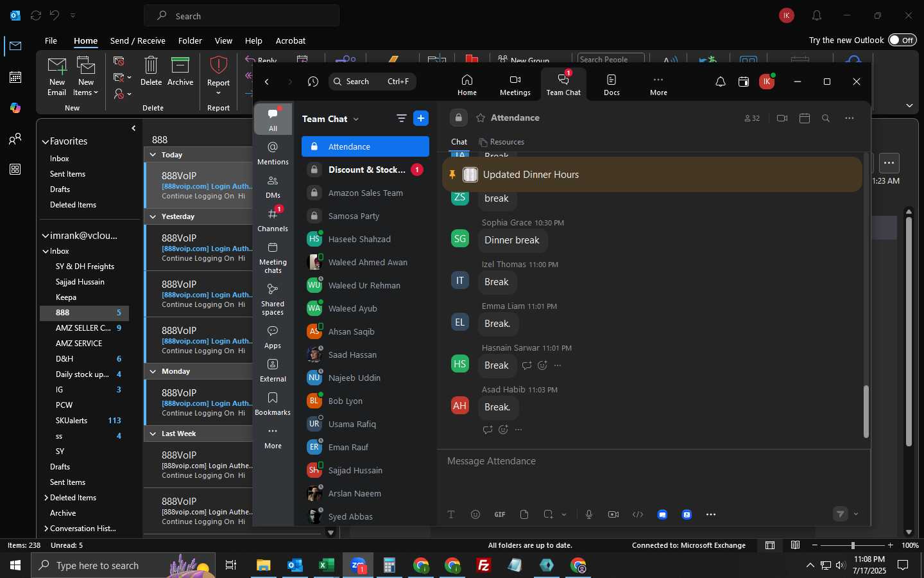Open more options in Attendance chat header
The height and width of the screenshot is (578, 924).
tap(850, 118)
